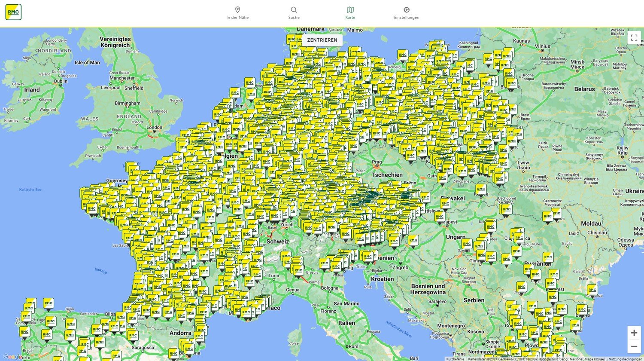Switch to the Suche tab
Image resolution: width=644 pixels, height=361 pixels.
click(x=294, y=13)
